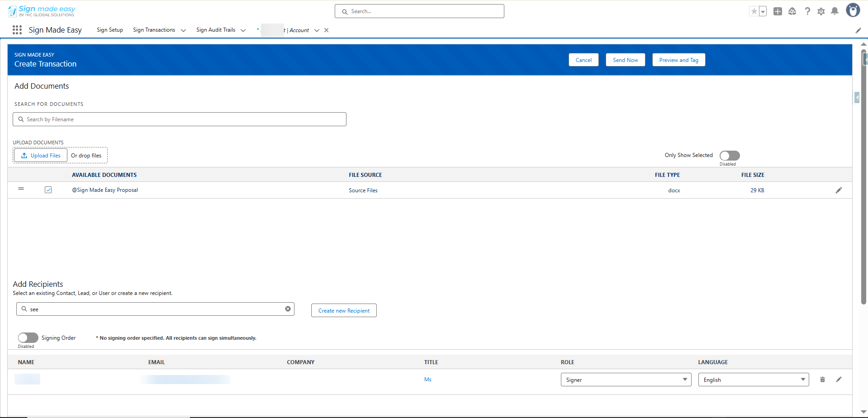Click the Send Now button
The width and height of the screenshot is (868, 418).
[625, 60]
